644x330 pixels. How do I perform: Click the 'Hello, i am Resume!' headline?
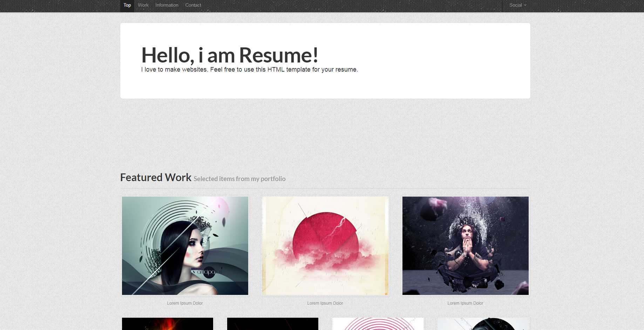click(230, 55)
